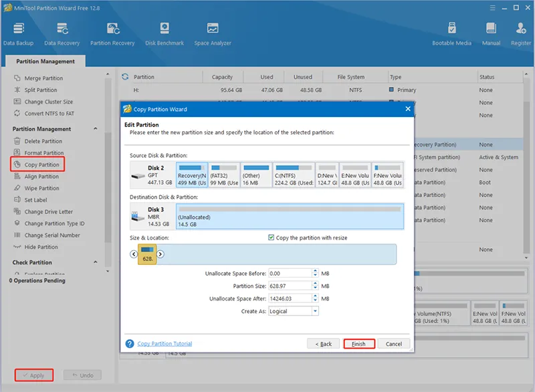Start the Disk Benchmark tool
This screenshot has width=535, height=392.
click(165, 33)
